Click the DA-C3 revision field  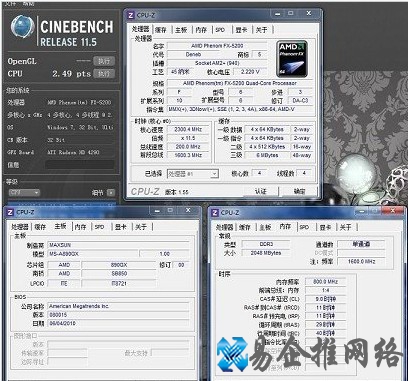click(300, 100)
